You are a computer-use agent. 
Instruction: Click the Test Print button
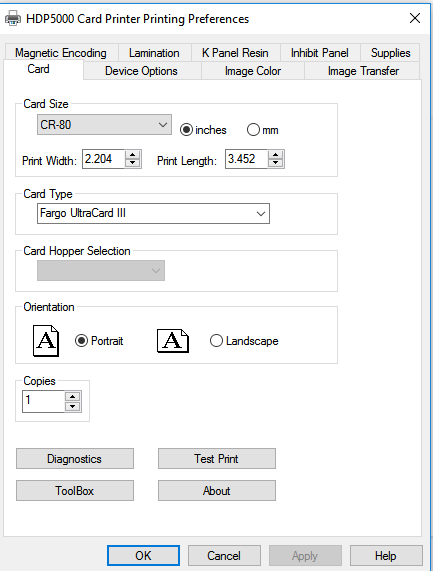pyautogui.click(x=217, y=458)
